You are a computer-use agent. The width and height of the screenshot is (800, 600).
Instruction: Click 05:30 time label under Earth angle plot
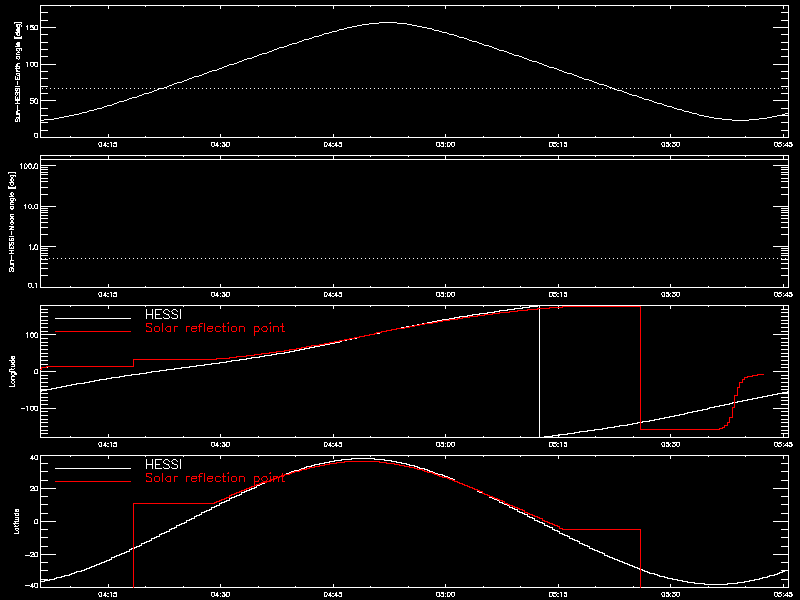point(670,145)
